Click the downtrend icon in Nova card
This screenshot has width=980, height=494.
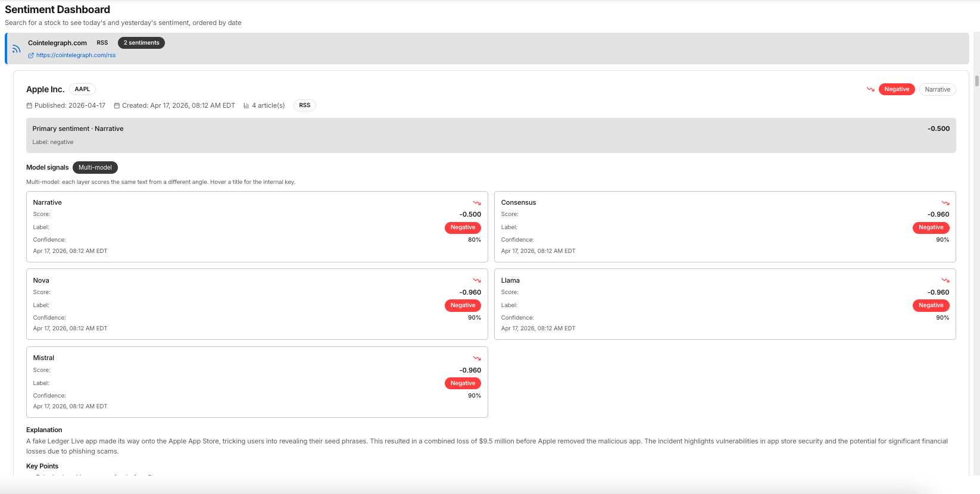[477, 280]
